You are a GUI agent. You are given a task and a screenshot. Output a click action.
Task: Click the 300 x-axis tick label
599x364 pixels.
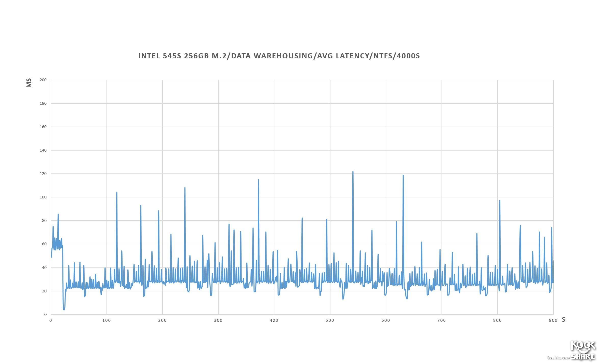pyautogui.click(x=218, y=320)
